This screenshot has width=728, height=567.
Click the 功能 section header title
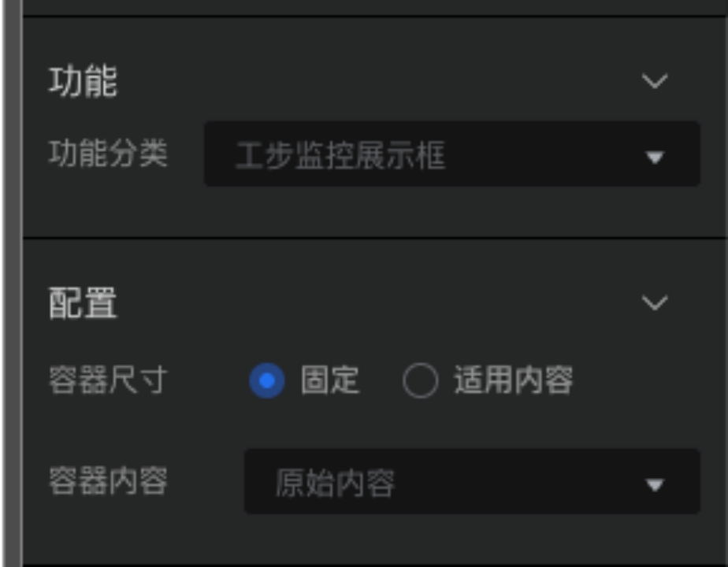pyautogui.click(x=83, y=81)
